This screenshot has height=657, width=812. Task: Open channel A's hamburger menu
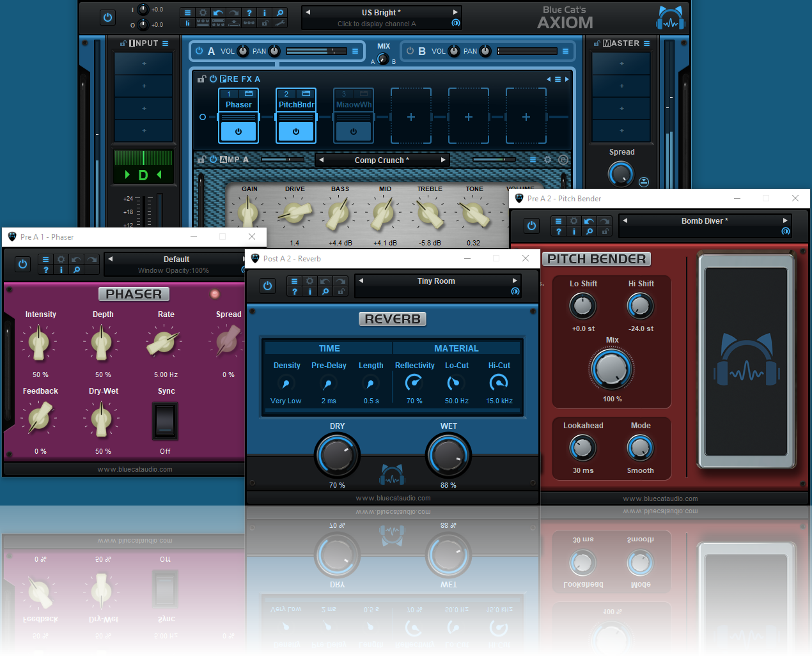click(355, 51)
